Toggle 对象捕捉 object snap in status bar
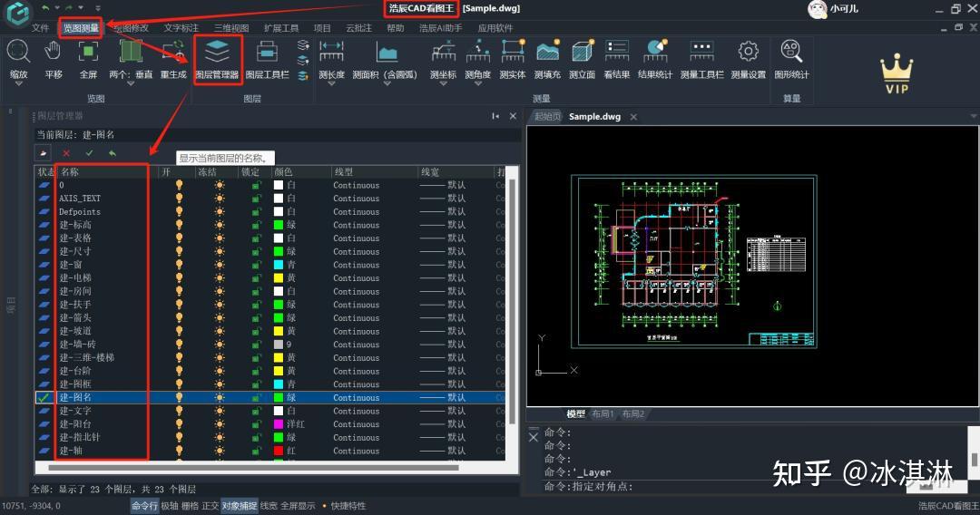This screenshot has width=980, height=515. pyautogui.click(x=240, y=506)
